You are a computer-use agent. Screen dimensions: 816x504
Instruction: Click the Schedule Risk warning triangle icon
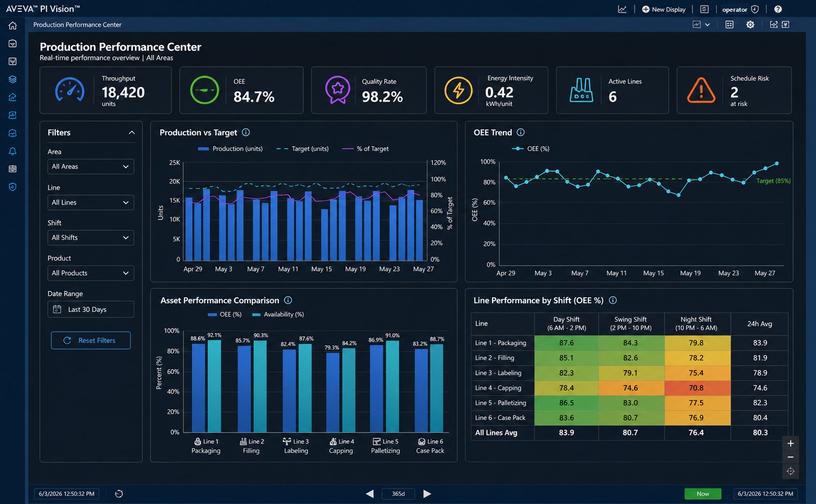pos(701,90)
